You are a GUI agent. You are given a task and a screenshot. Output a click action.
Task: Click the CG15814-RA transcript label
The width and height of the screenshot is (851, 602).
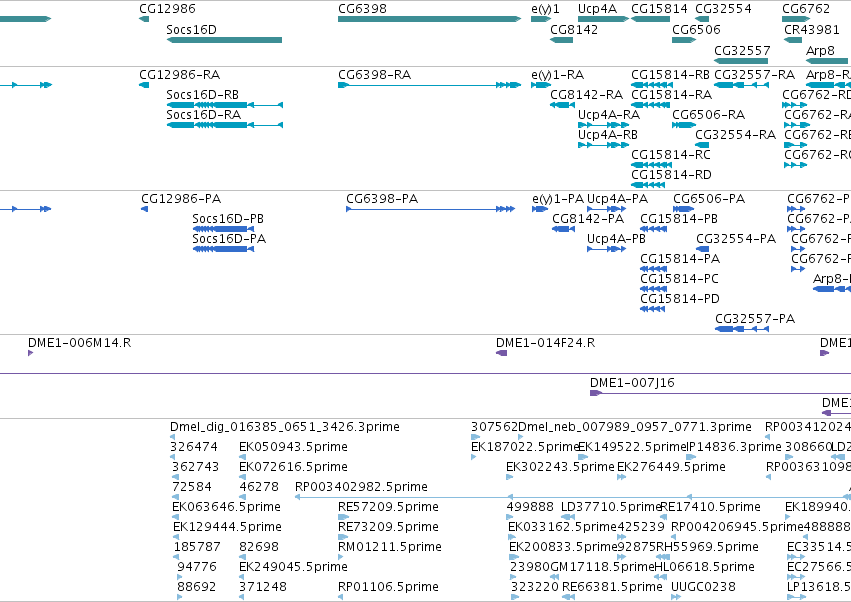click(671, 94)
